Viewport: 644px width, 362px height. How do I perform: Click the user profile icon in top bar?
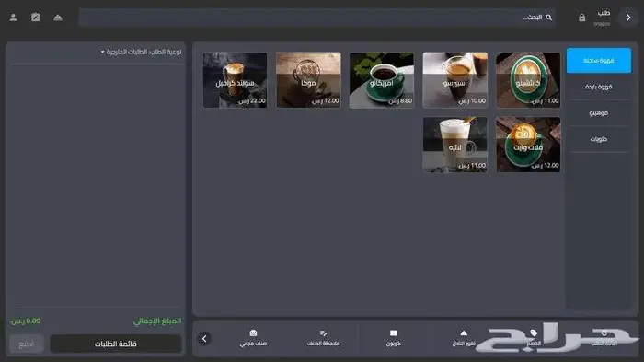(13, 18)
